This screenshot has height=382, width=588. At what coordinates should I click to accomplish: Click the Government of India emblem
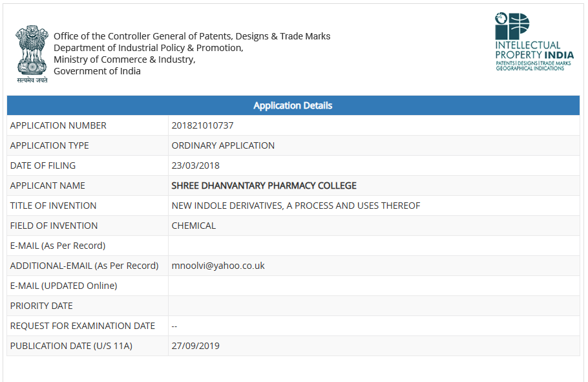tap(32, 53)
